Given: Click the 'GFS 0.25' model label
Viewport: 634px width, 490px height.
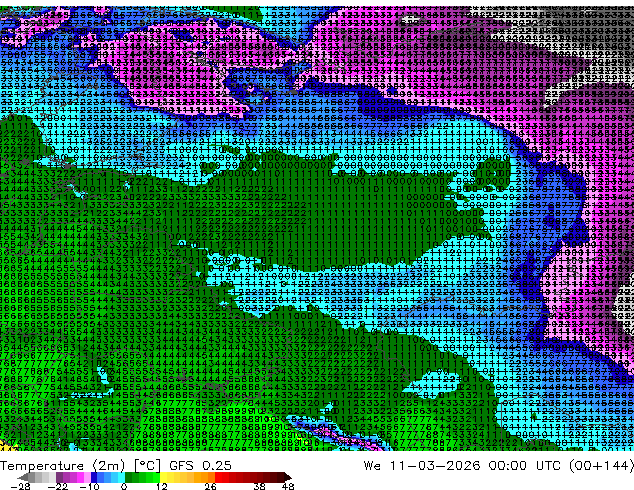Looking at the screenshot, I should tap(200, 466).
